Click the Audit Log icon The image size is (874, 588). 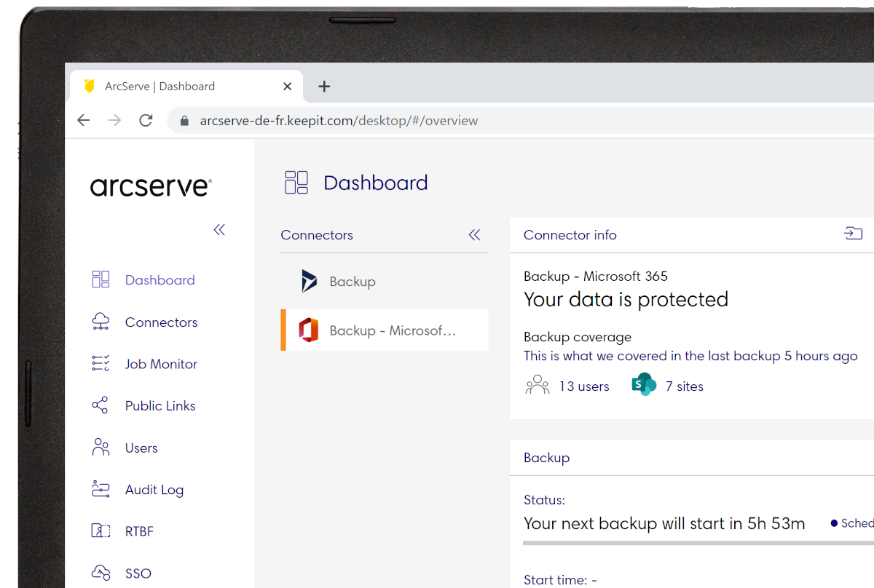point(101,489)
